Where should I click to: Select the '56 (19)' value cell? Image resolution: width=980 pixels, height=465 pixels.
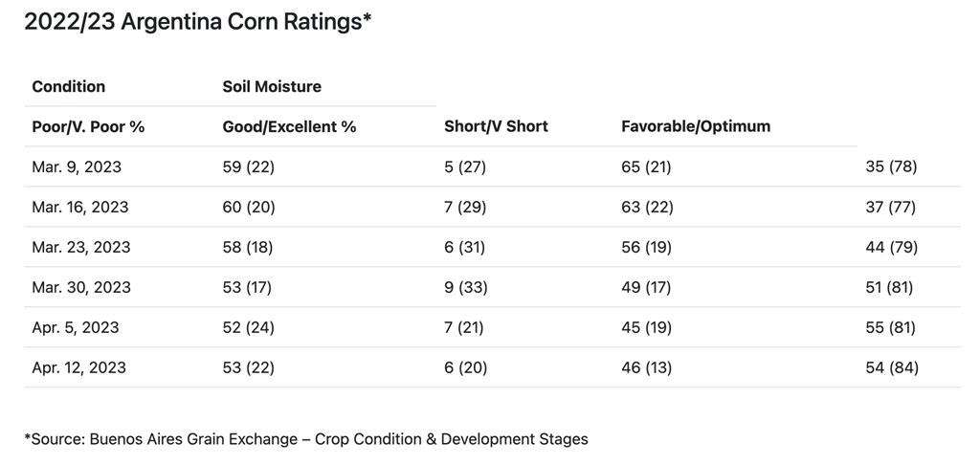(x=646, y=247)
